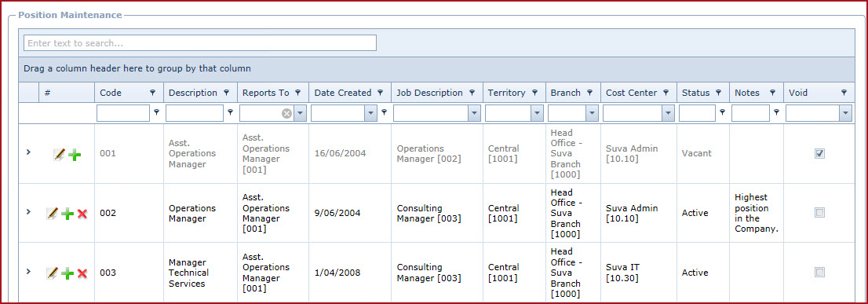Viewport: 868px width, 304px height.
Task: Edit position 001 with the pencil icon
Action: 59,155
